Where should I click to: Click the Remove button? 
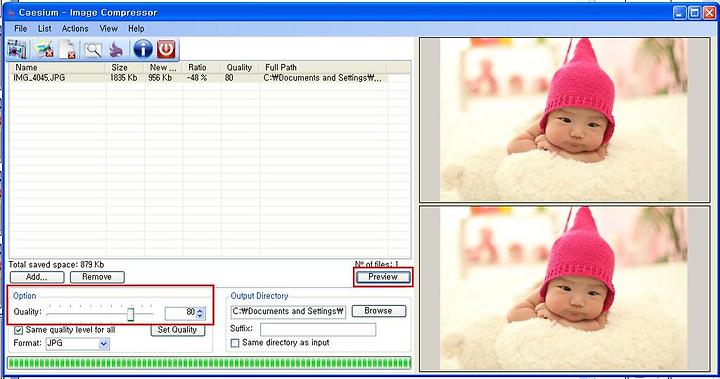(97, 277)
